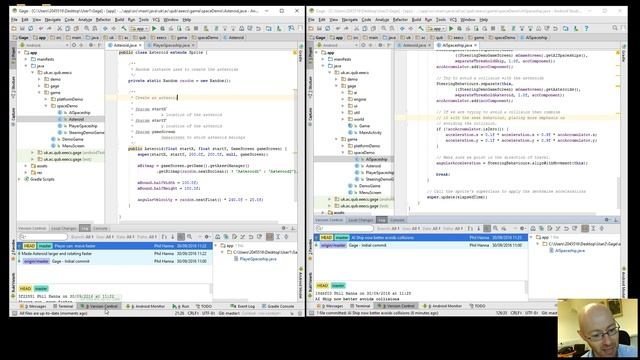Click the Make Project hammer in left window
640x360 pixels.
pyautogui.click(x=124, y=29)
